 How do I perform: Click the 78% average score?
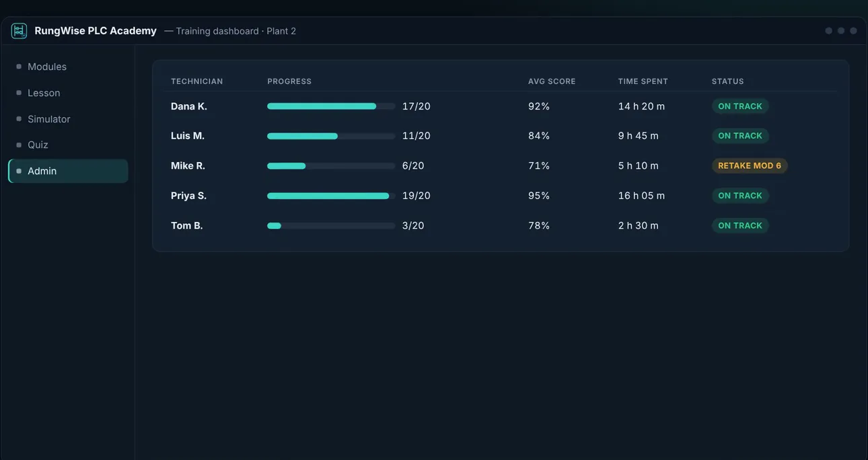539,225
